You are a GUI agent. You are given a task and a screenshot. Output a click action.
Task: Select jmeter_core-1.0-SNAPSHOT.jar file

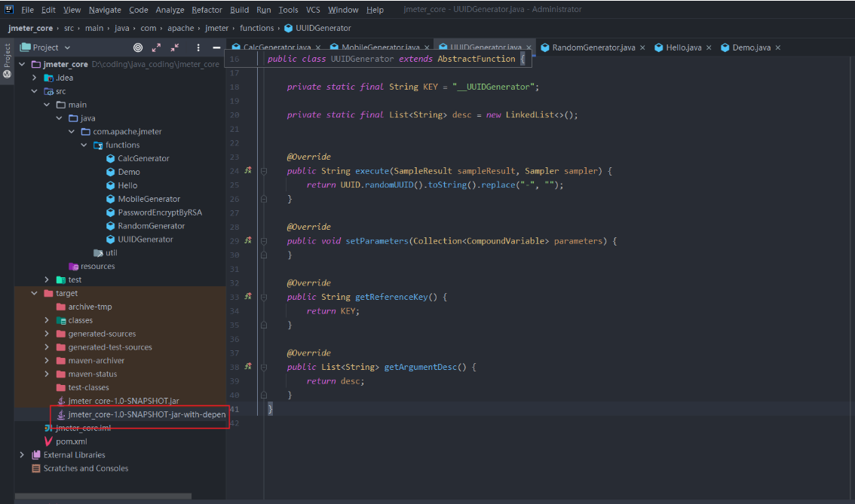123,401
